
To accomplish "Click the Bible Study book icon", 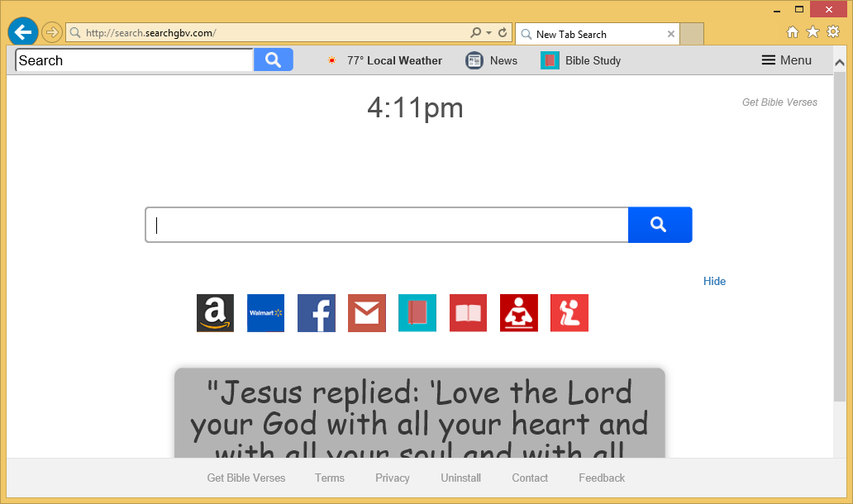I will [x=550, y=60].
